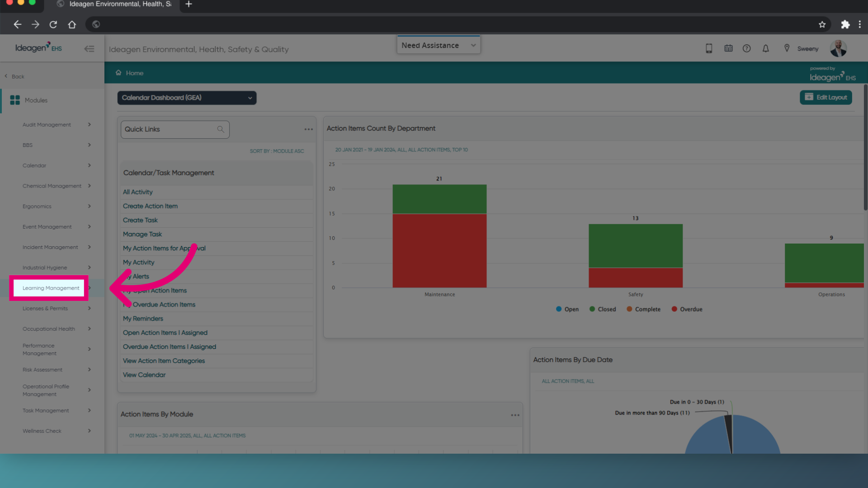Open Create Action Item link
Viewport: 868px width, 488px height.
point(150,206)
